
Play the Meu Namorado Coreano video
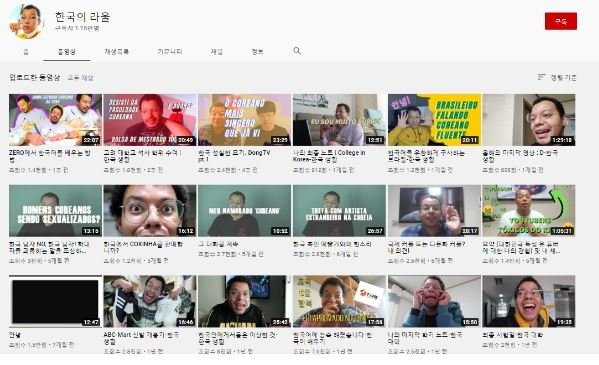tap(244, 211)
